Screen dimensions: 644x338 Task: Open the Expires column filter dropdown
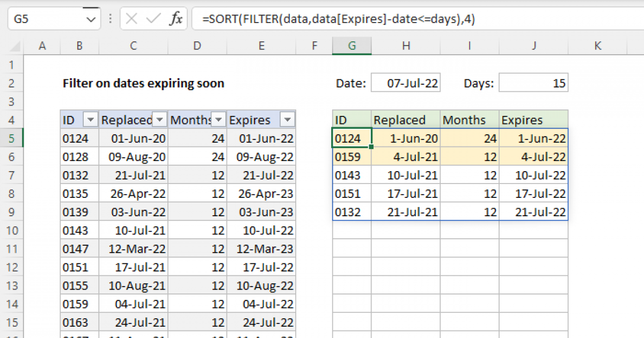pos(288,120)
